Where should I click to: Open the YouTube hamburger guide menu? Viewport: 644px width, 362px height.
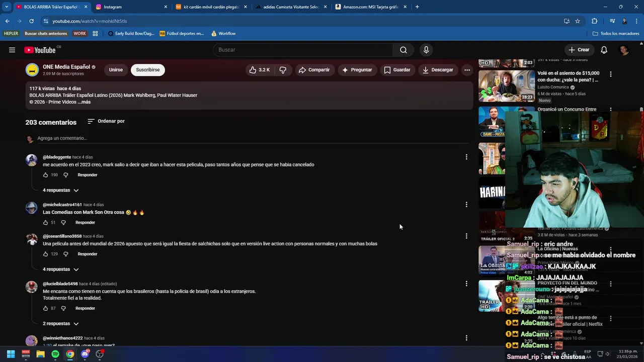pos(12,50)
